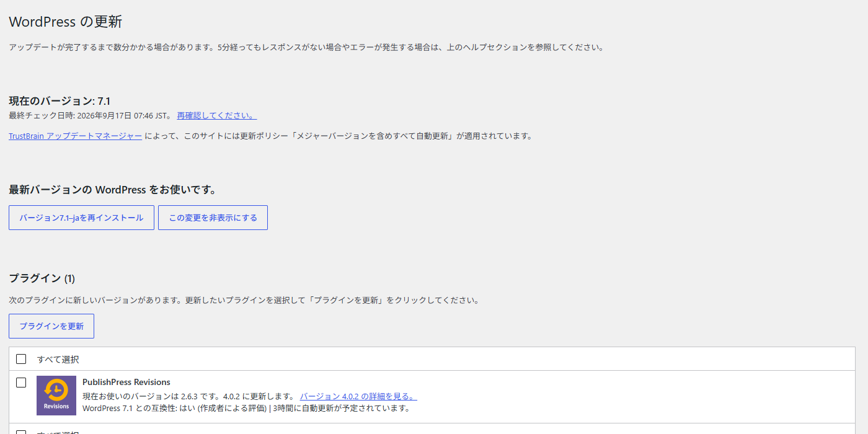Open TrustBrain アップデートマネージャー link
This screenshot has height=434, width=868.
(75, 136)
